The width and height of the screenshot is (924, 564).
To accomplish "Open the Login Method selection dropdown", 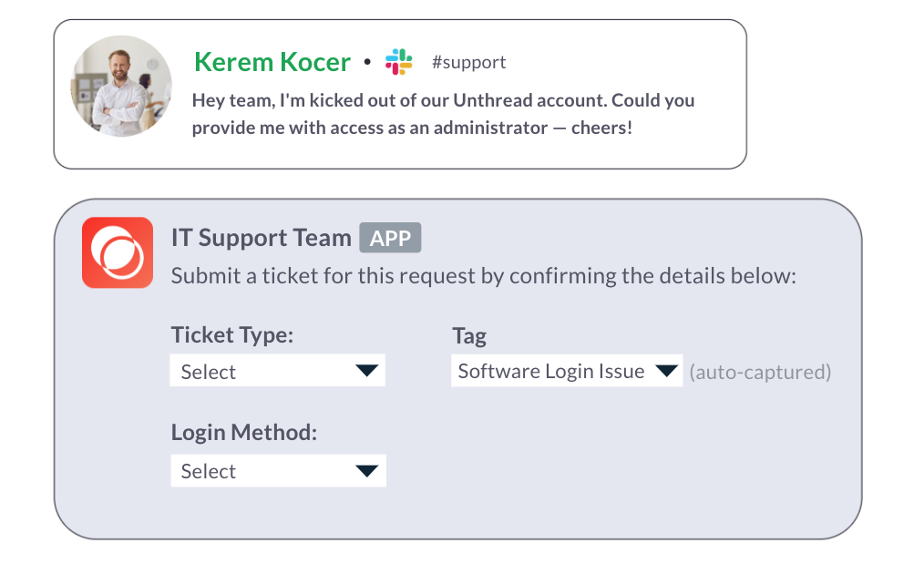I will coord(277,470).
